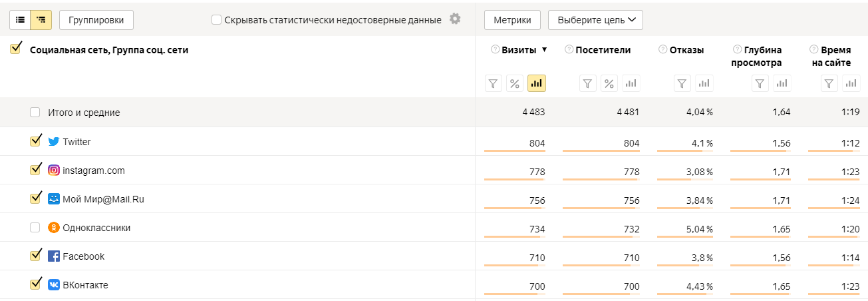Toggle highlighted chart icon under Визиты
Image resolution: width=868 pixels, height=301 pixels.
pos(537,83)
